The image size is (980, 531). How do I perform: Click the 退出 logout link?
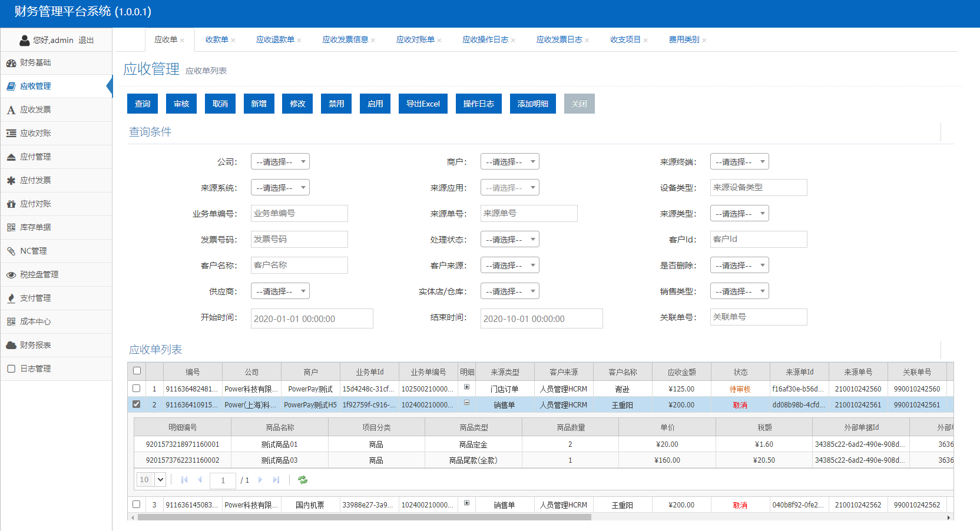[86, 40]
